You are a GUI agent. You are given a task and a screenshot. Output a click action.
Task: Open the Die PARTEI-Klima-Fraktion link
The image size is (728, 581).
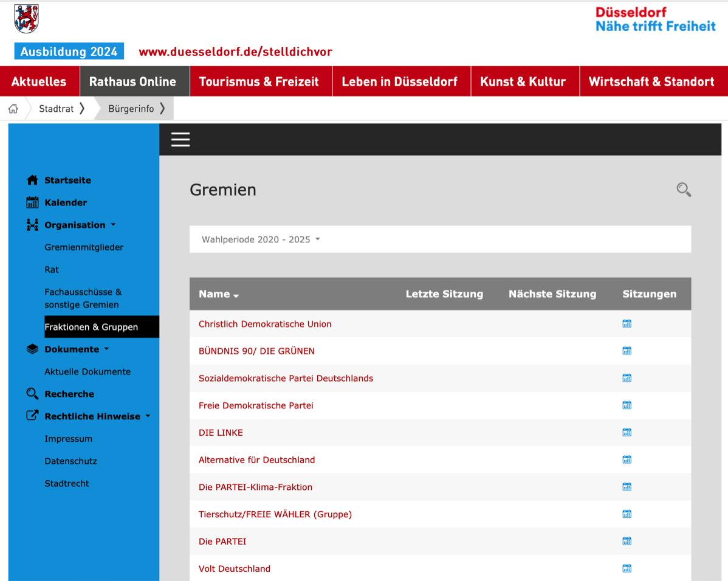pos(255,487)
